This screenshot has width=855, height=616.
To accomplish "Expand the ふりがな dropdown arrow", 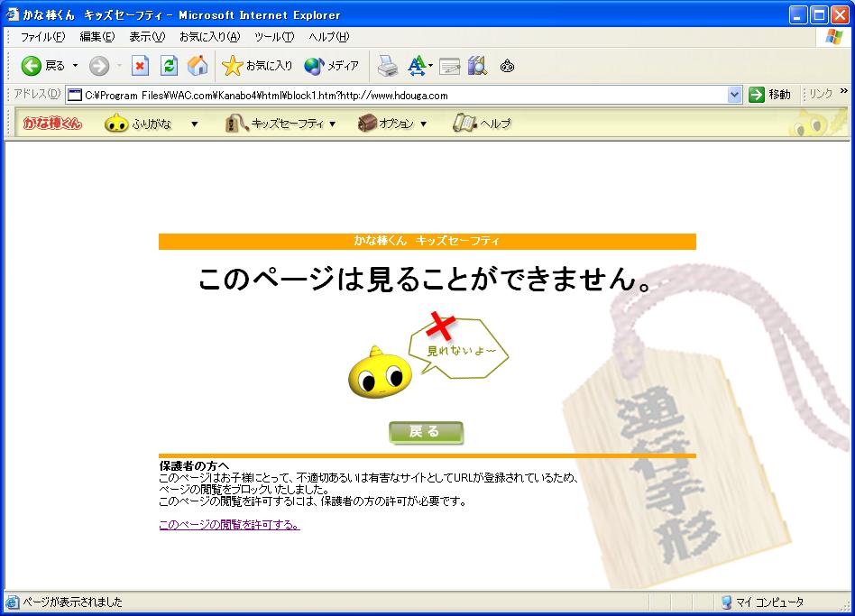I will 194,124.
